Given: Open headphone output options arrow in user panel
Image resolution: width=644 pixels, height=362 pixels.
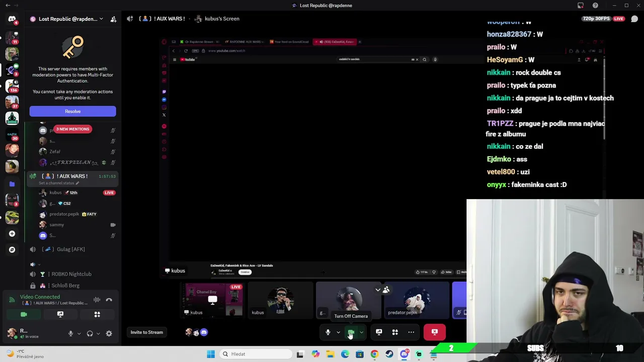Looking at the screenshot, I should [98, 333].
